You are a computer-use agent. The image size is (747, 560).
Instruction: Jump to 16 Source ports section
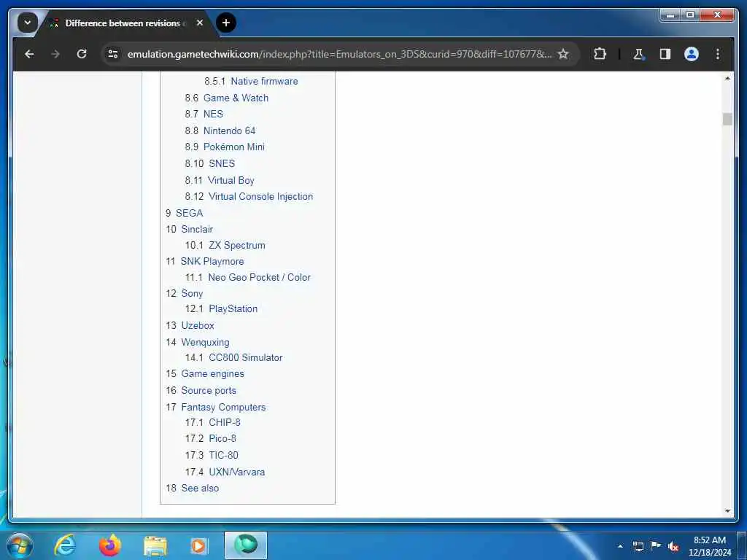point(201,391)
